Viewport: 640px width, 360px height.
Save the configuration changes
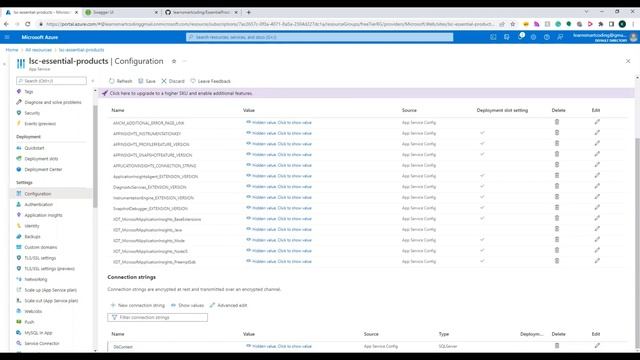(147, 81)
